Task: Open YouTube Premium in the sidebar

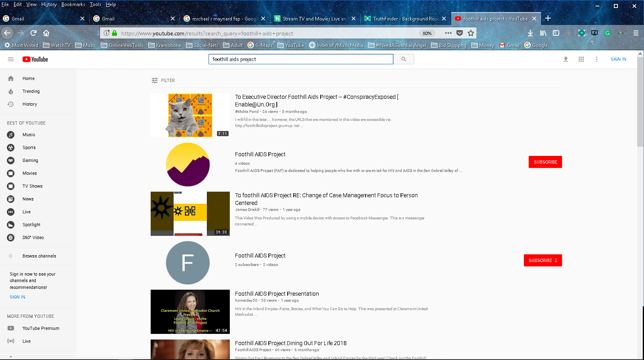Action: tap(41, 328)
